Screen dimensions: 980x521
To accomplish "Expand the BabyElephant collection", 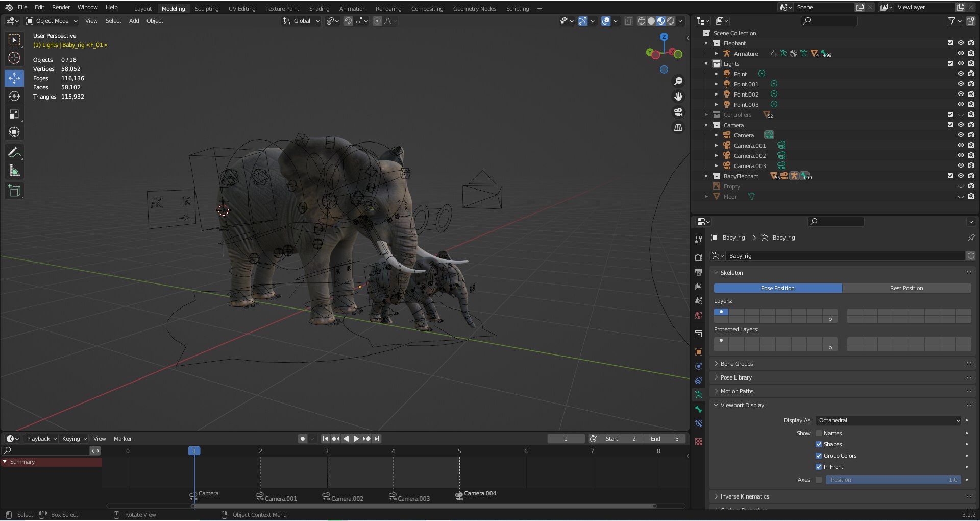I will point(706,176).
